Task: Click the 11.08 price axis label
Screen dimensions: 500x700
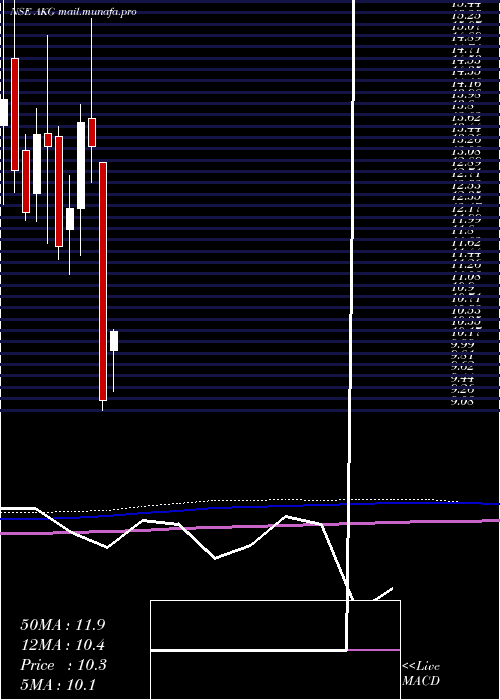Action: (466, 277)
